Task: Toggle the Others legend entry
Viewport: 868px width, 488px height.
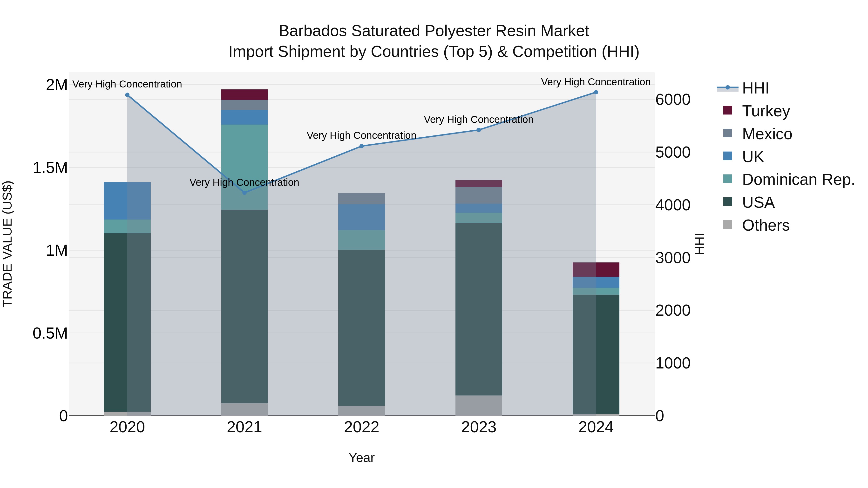Action: (x=756, y=225)
